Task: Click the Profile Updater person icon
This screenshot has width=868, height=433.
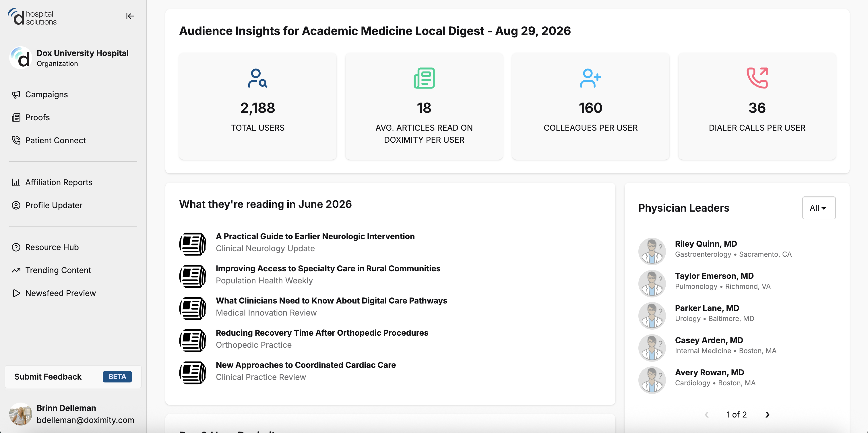Action: coord(16,205)
